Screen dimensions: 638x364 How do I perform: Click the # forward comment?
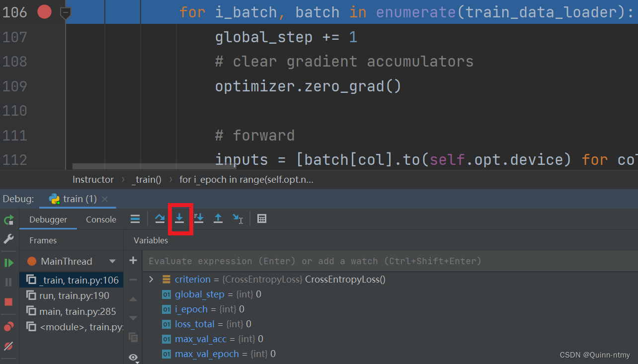point(255,136)
